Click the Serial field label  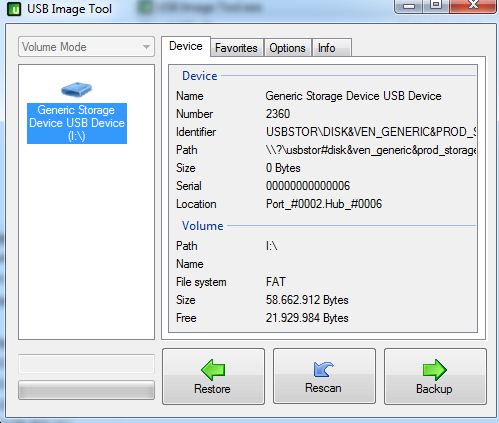click(x=189, y=186)
